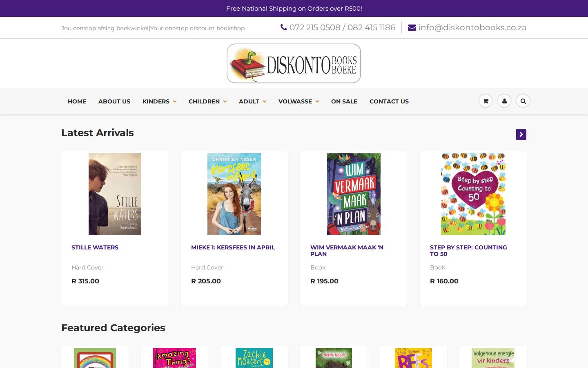Click the Latest Arrivals heading
Screen dimensions: 588x368
coord(98,133)
